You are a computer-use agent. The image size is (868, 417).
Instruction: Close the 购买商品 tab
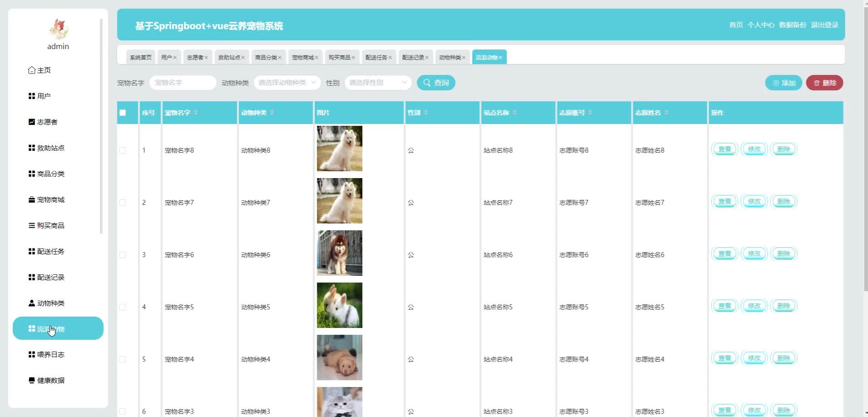(353, 58)
